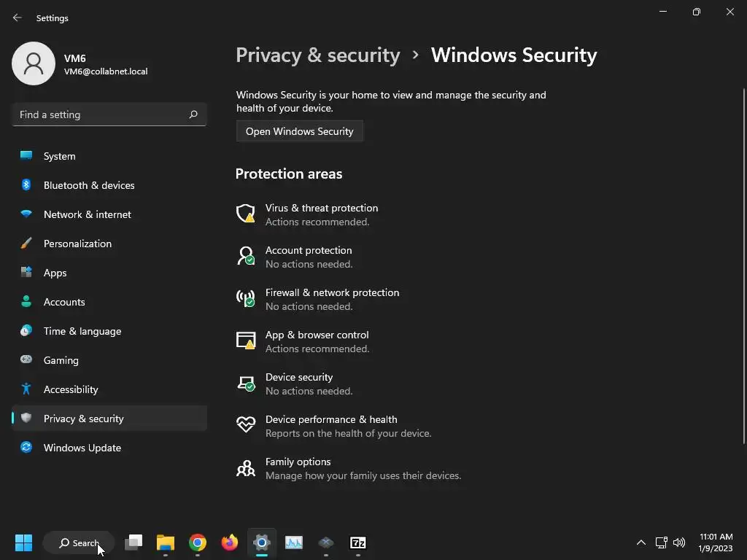Viewport: 747px width, 560px height.
Task: Click the Accessibility figure icon
Action: 26,389
